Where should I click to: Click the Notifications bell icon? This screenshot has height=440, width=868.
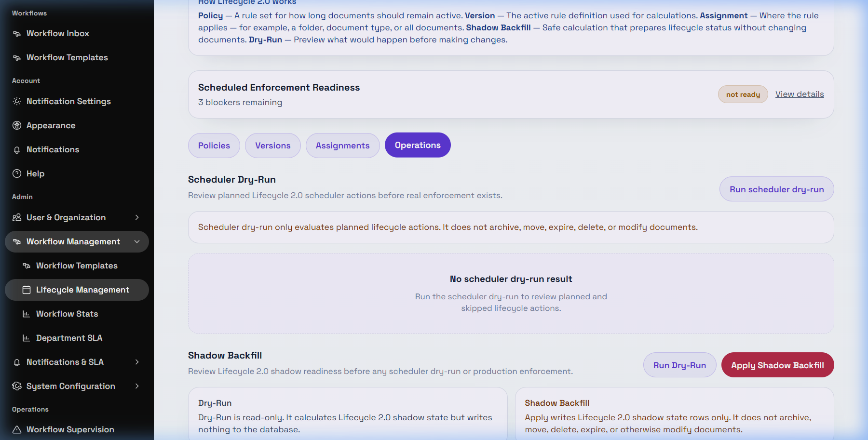pos(17,150)
